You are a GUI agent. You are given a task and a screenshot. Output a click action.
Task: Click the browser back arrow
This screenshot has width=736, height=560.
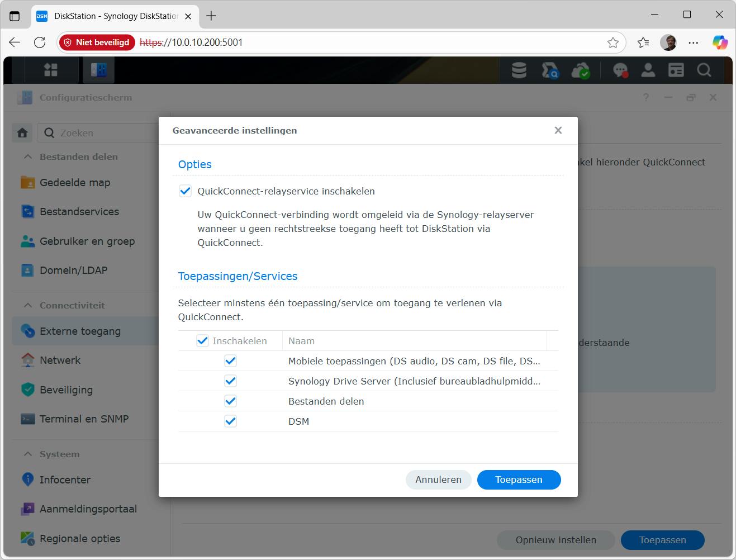[15, 42]
